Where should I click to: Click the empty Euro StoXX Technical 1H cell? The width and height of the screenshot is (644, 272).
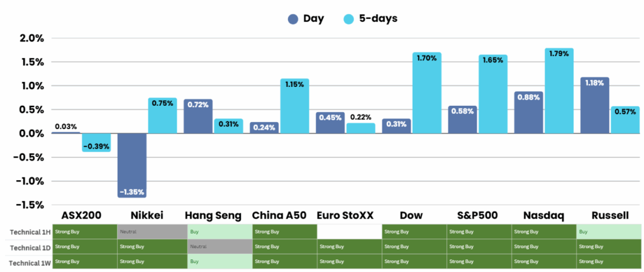point(348,232)
